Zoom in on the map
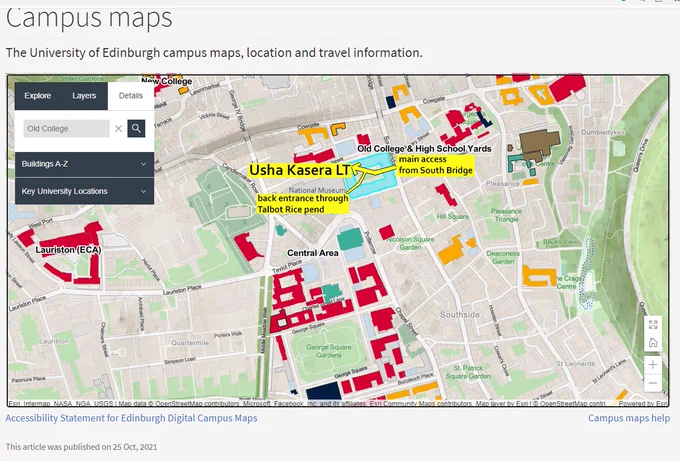Screen dimensions: 680x461 (x=653, y=364)
